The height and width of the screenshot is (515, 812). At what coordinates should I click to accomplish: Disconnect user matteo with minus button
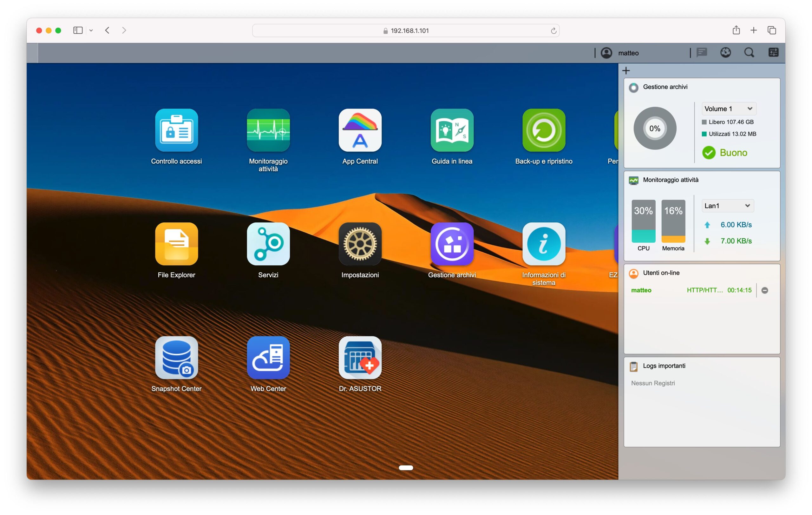click(764, 290)
